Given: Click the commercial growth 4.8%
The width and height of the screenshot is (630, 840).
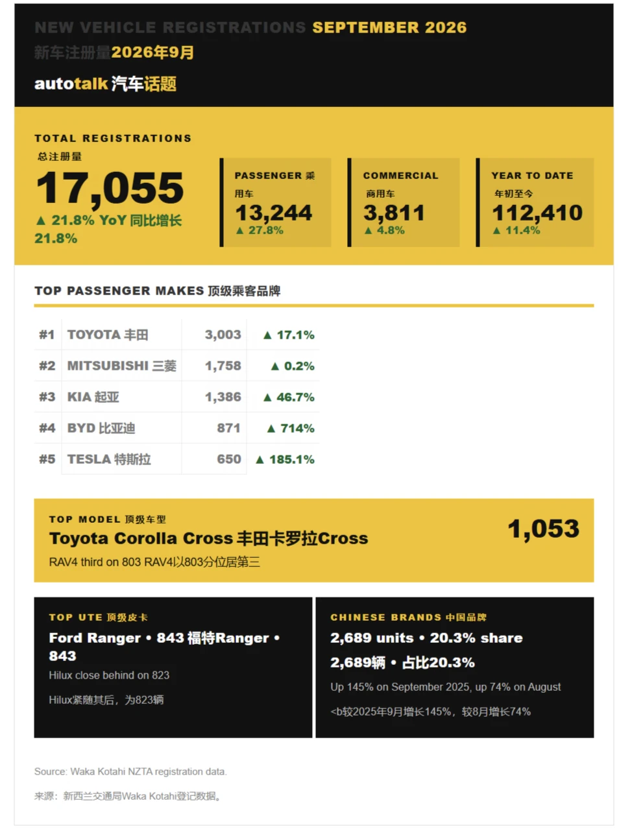Looking at the screenshot, I should tap(385, 230).
